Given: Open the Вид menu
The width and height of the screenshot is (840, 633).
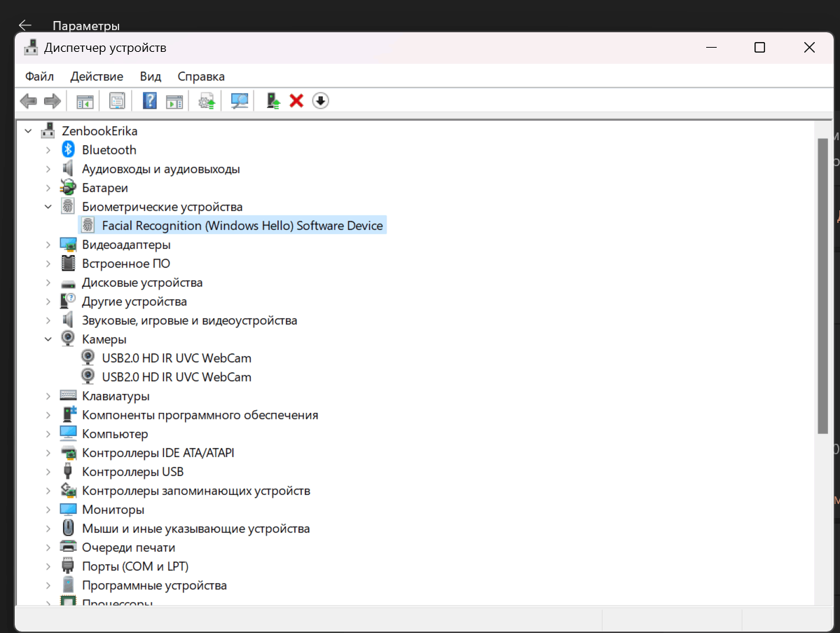Looking at the screenshot, I should click(x=151, y=76).
